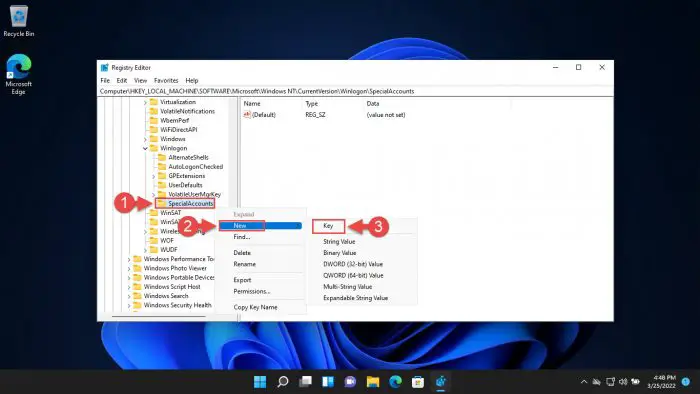
Task: Click the registry address path bar
Action: (355, 91)
